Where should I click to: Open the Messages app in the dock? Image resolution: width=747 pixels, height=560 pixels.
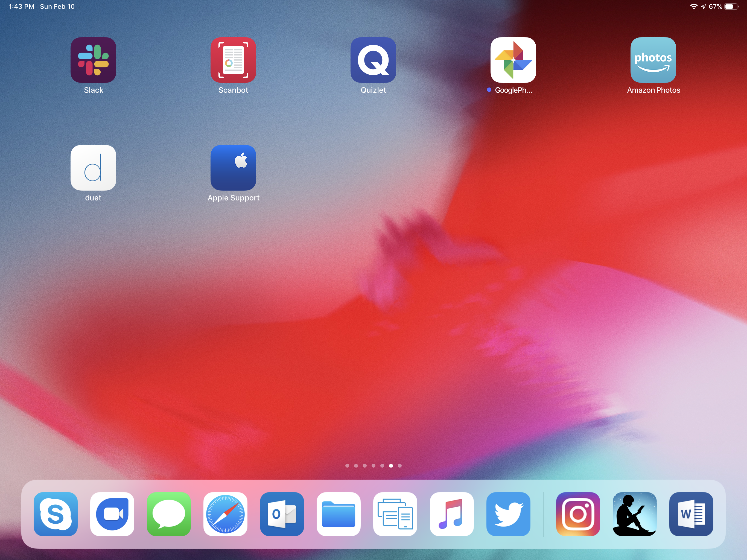(x=169, y=514)
